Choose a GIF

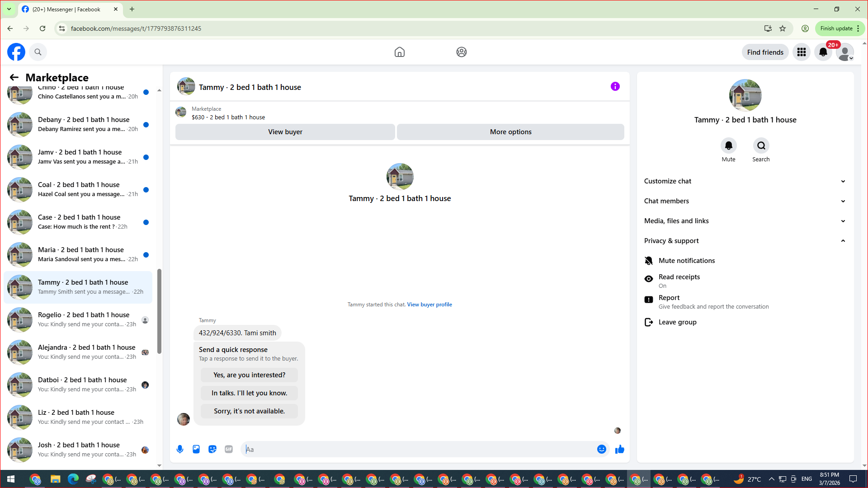pyautogui.click(x=229, y=449)
